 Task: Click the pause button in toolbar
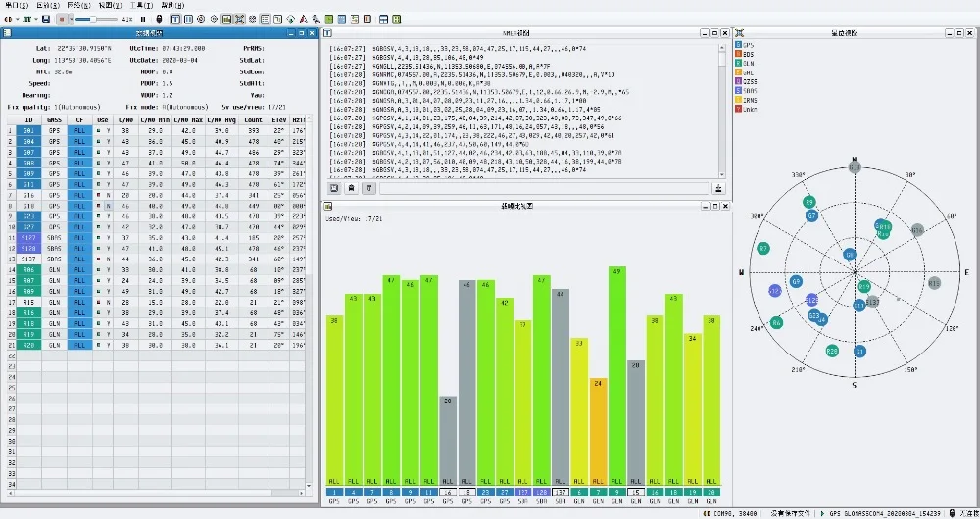click(143, 19)
